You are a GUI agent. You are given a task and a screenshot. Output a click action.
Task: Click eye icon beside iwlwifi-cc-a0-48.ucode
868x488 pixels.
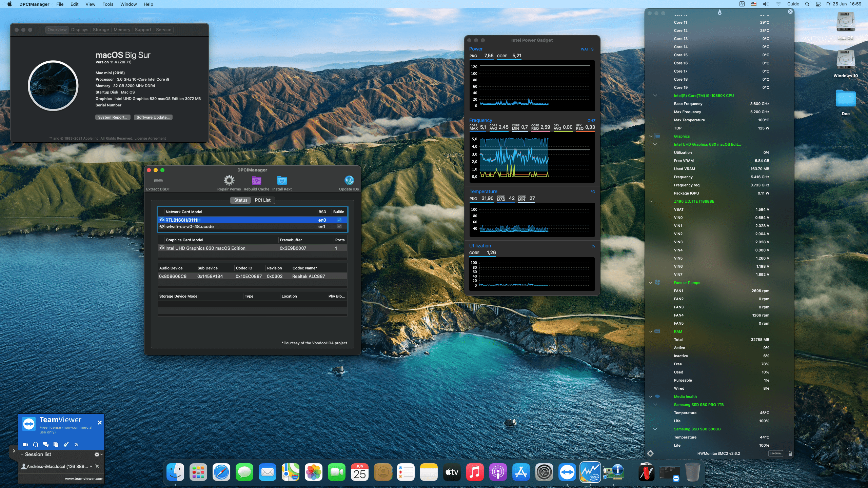[162, 226]
